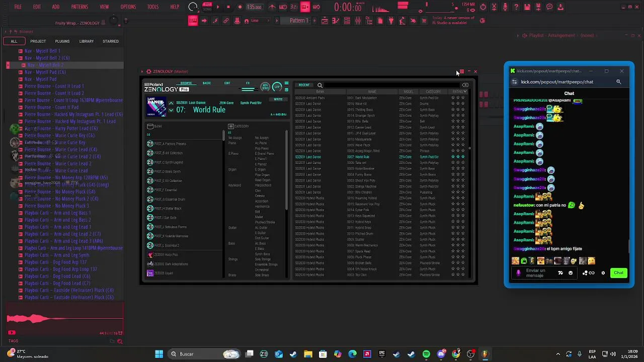Select previous preset with up arrow
Viewport: 644px width, 362px height.
(x=171, y=104)
